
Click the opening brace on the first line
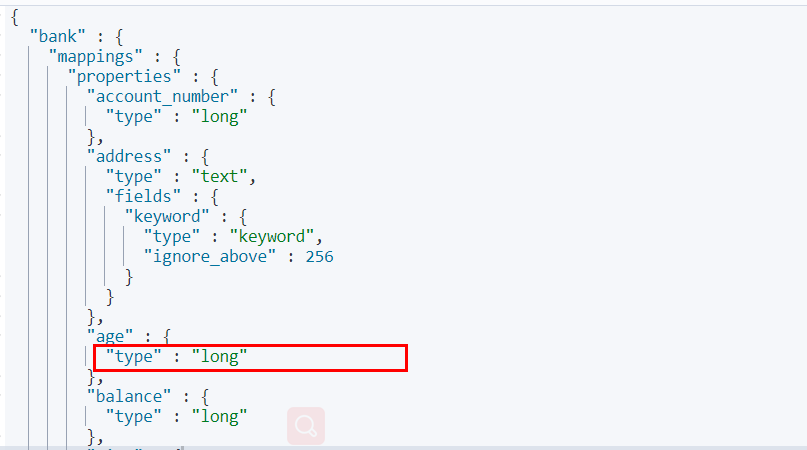14,16
